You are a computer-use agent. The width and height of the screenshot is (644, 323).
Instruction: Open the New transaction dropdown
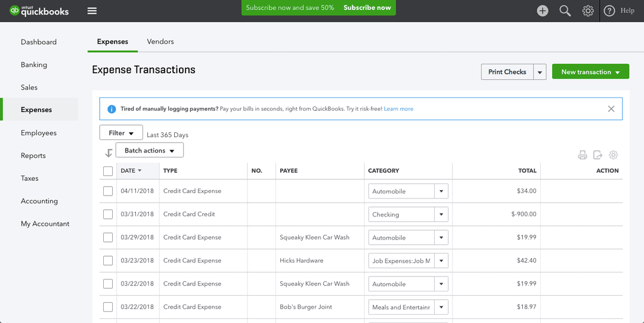coord(590,72)
